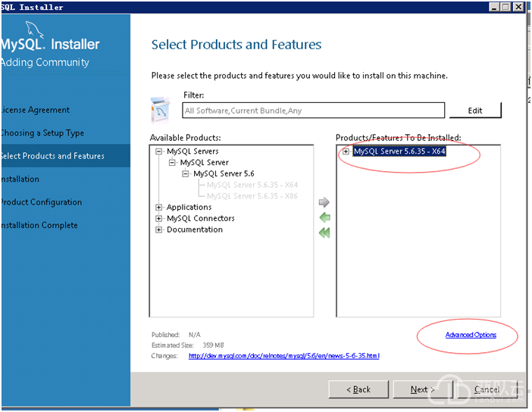The image size is (532, 412).
Task: Expand the Applications tree node
Action: [x=158, y=208]
